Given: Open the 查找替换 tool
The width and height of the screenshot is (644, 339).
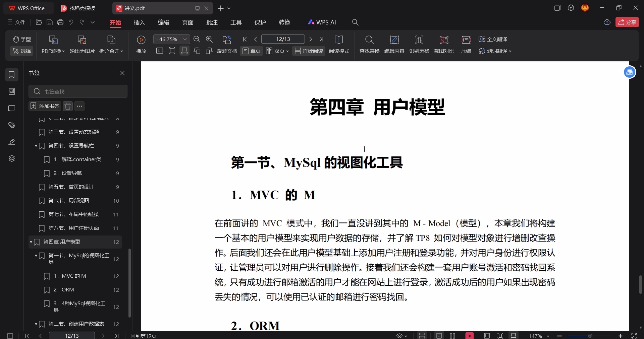Looking at the screenshot, I should [x=369, y=45].
